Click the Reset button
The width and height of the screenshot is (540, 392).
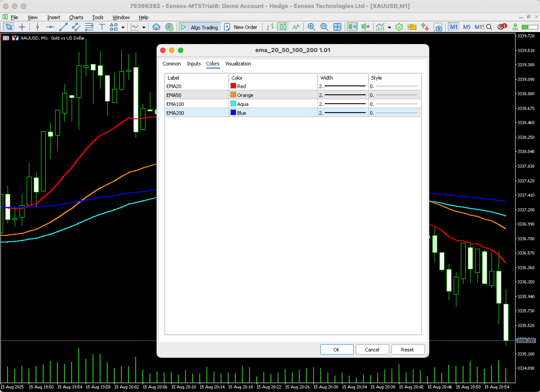[x=407, y=350]
